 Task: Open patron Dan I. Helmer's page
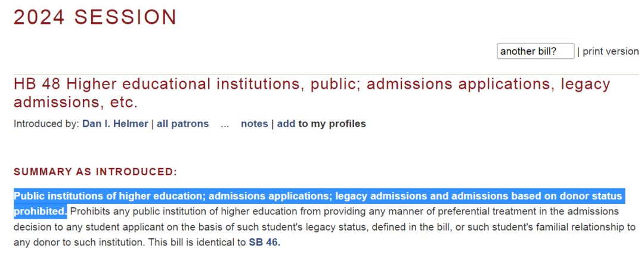tap(115, 123)
